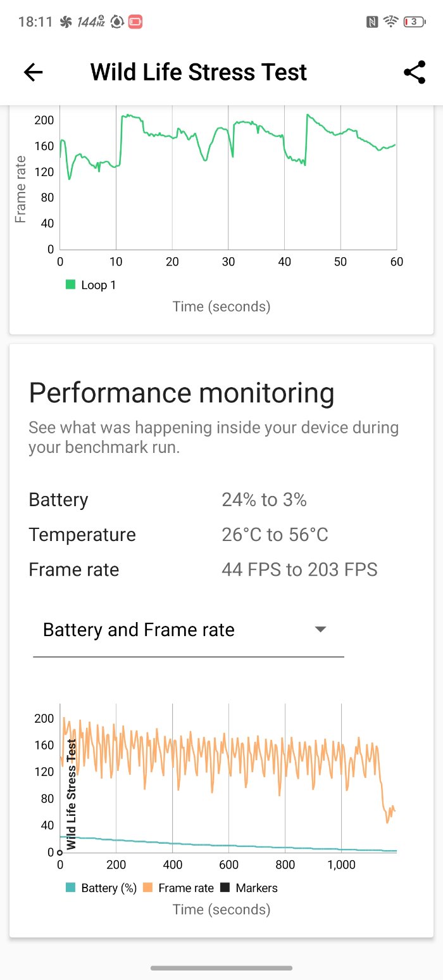Viewport: 443px width, 980px height.
Task: Tap the share icon
Action: click(415, 72)
